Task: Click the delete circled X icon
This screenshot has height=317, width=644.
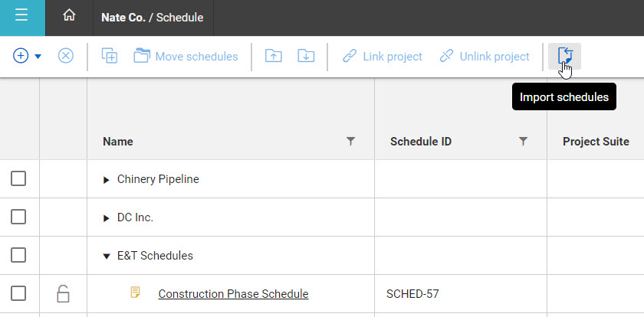Action: point(66,56)
